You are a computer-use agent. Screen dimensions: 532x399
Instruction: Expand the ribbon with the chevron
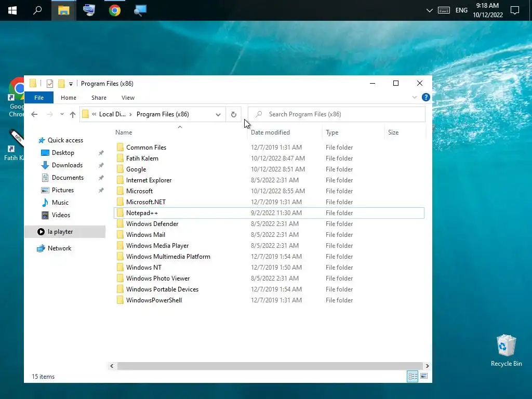point(414,97)
